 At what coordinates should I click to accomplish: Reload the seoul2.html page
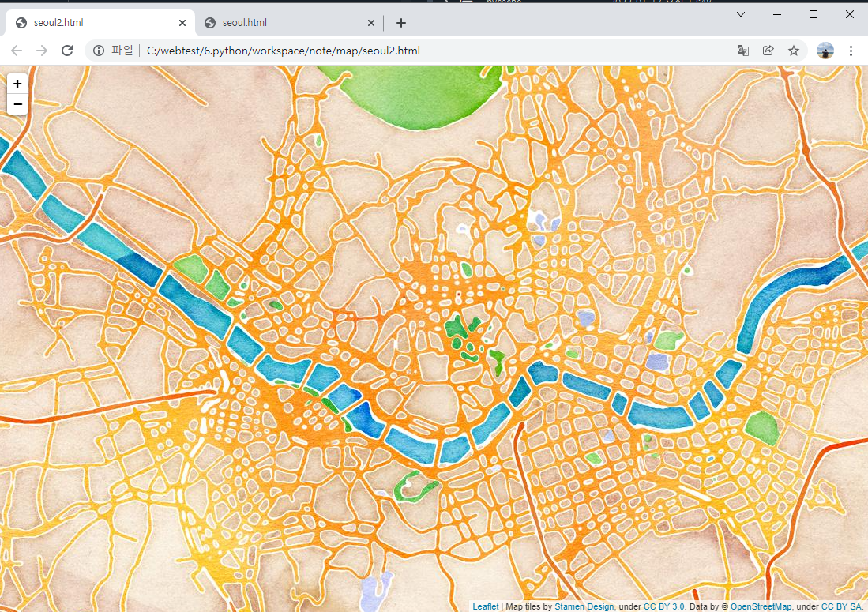(67, 51)
